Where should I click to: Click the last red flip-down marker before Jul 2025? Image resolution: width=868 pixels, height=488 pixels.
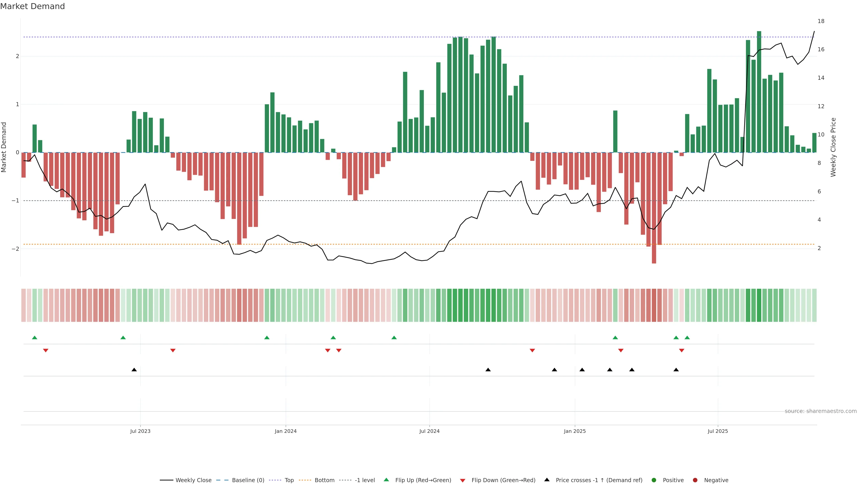(x=681, y=351)
